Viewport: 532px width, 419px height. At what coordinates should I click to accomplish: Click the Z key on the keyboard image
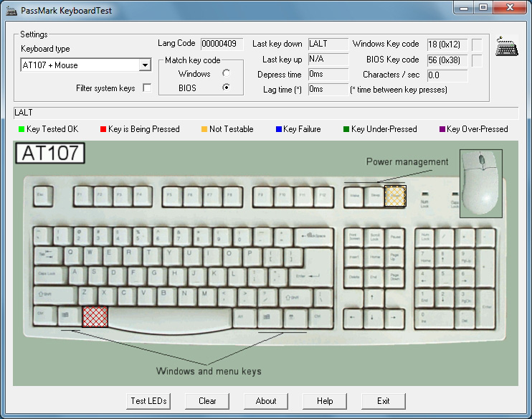pos(86,295)
